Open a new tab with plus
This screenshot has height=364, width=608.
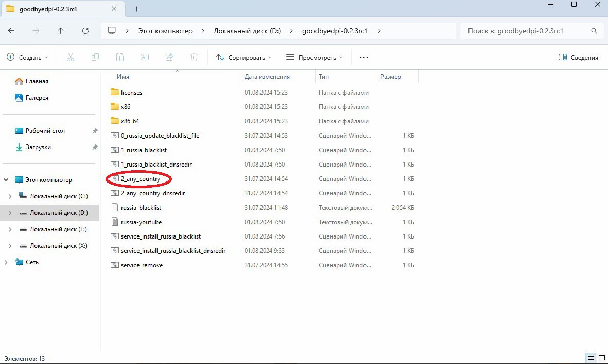136,9
